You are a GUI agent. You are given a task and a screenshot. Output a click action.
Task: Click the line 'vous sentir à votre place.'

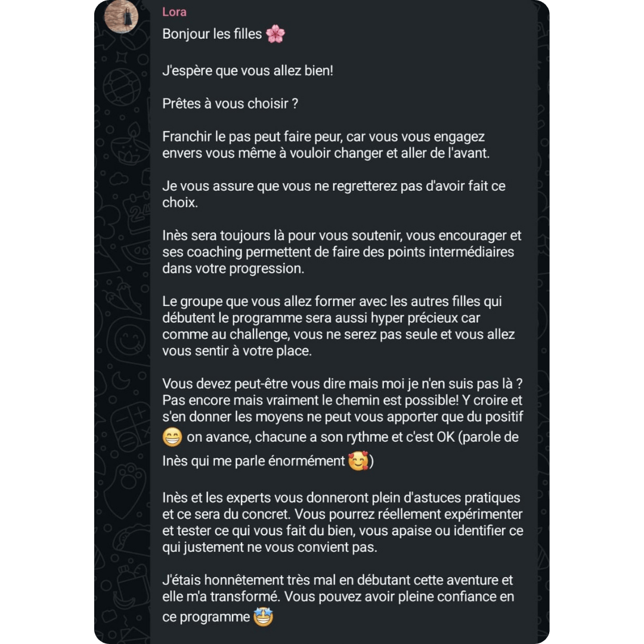click(237, 351)
